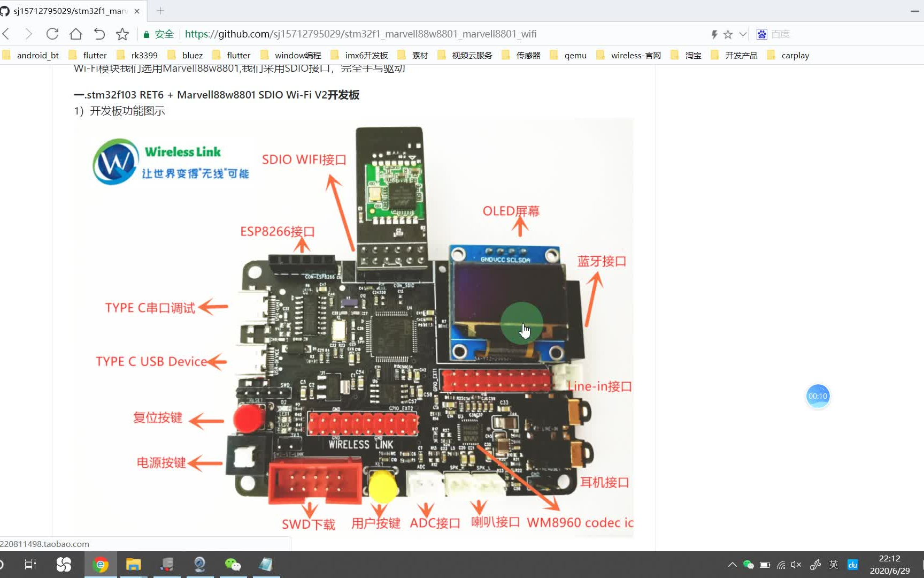Open the bluez bookmark folder
This screenshot has height=578, width=924.
coord(185,55)
